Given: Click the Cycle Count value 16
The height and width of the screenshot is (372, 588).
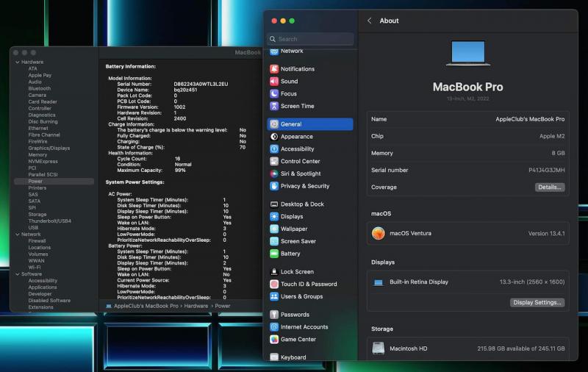Looking at the screenshot, I should pyautogui.click(x=177, y=159).
